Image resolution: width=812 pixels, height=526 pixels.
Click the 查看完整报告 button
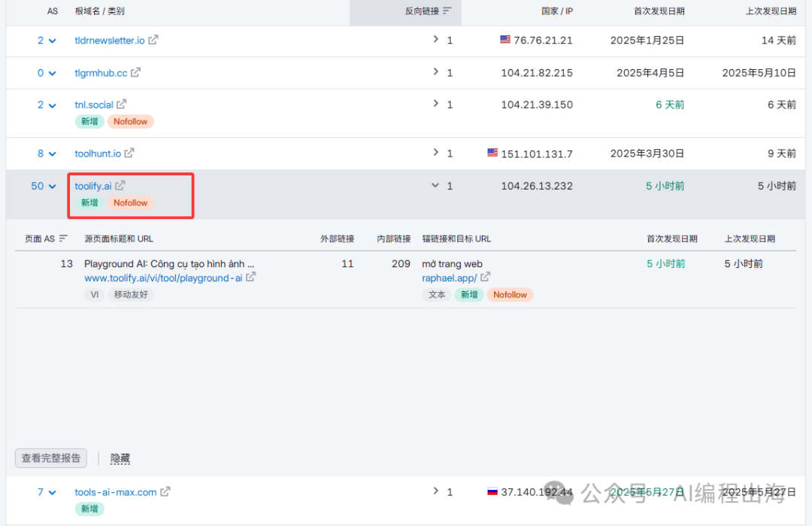(x=51, y=458)
